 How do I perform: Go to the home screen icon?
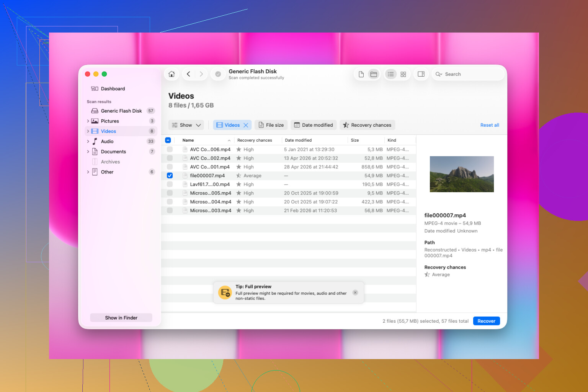point(171,74)
